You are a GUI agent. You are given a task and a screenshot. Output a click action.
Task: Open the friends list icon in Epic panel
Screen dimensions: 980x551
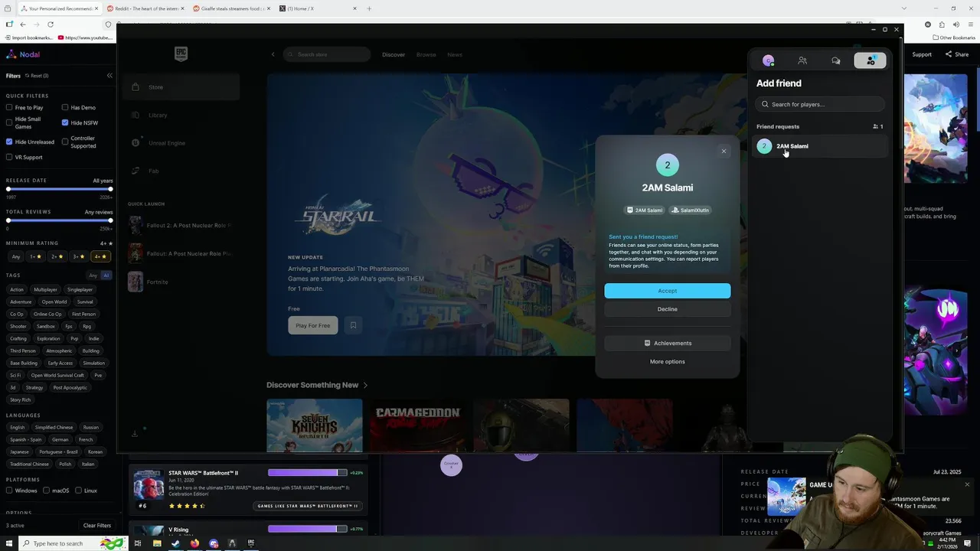pyautogui.click(x=802, y=60)
